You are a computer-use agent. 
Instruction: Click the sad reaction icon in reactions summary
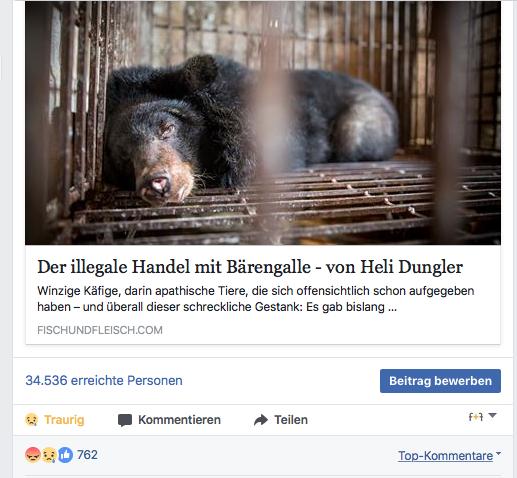point(49,455)
